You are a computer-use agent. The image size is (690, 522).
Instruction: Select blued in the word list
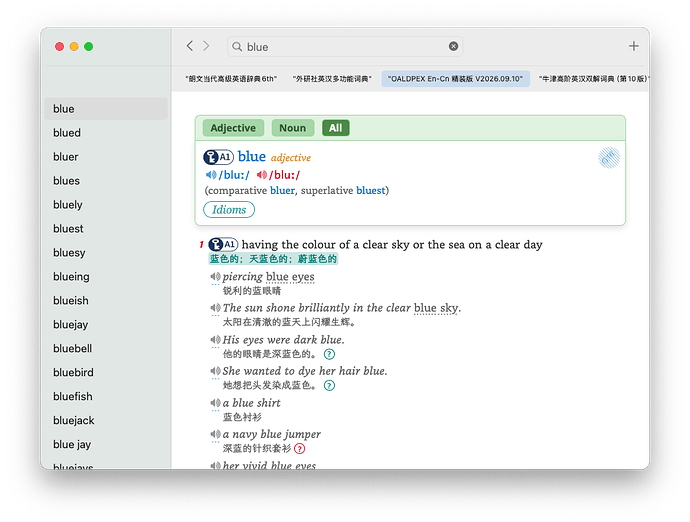[106, 132]
